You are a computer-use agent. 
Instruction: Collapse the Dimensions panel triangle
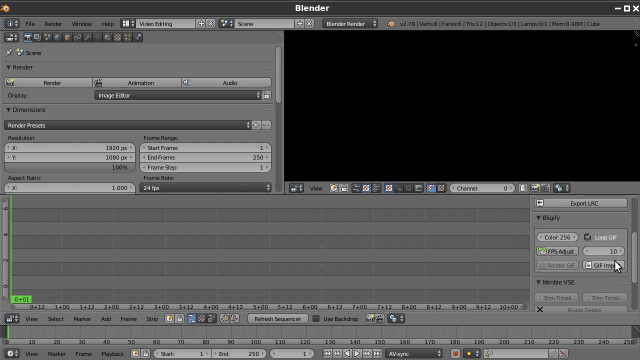8,109
